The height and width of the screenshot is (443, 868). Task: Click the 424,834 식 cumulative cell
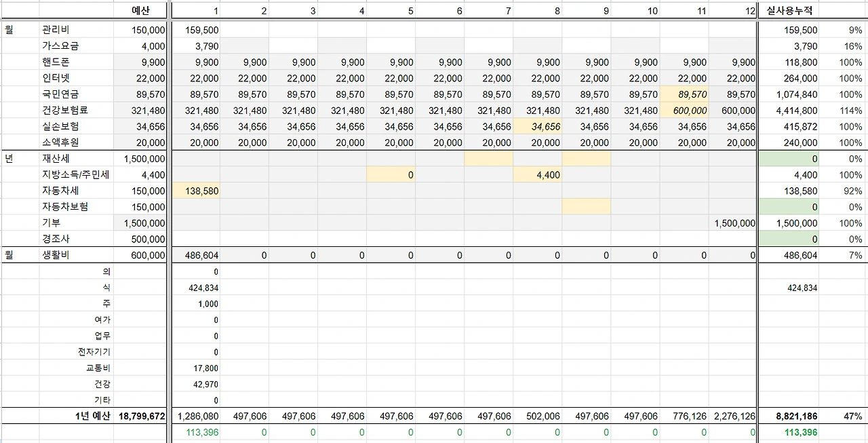[x=789, y=288]
